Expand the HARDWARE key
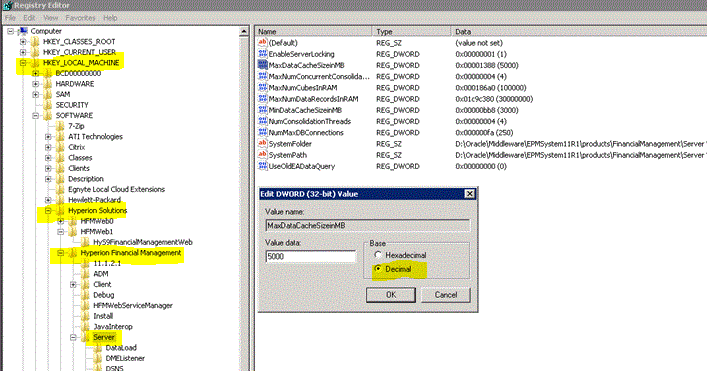The height and width of the screenshot is (371, 707). tap(36, 84)
